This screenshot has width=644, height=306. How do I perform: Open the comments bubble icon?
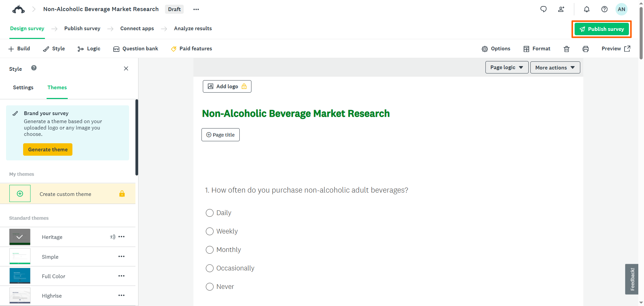[543, 9]
